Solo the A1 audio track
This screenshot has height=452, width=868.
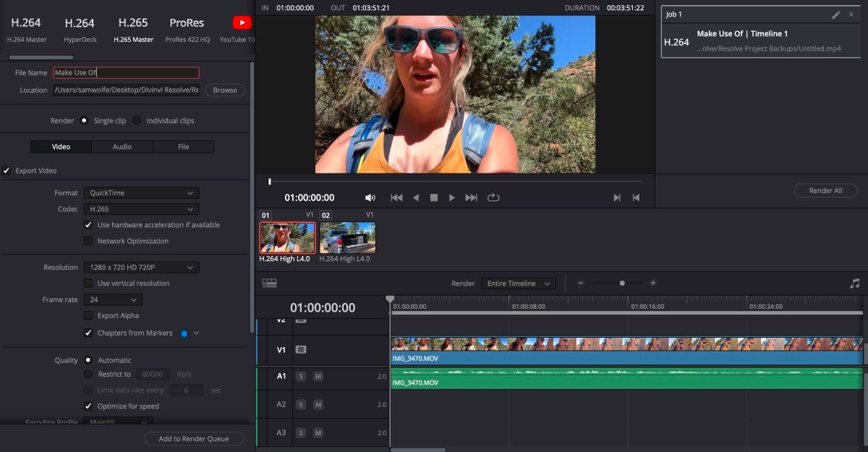click(x=300, y=376)
